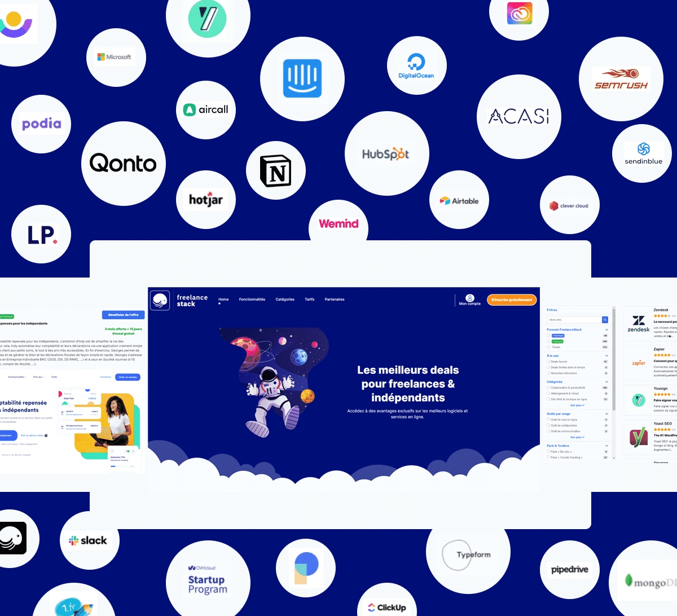Click the hotjar logo bubble

206,200
